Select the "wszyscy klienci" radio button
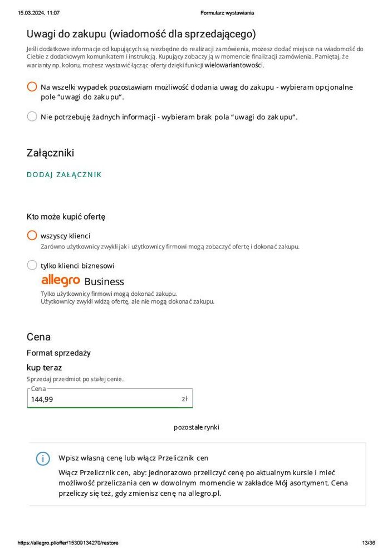 (x=32, y=236)
